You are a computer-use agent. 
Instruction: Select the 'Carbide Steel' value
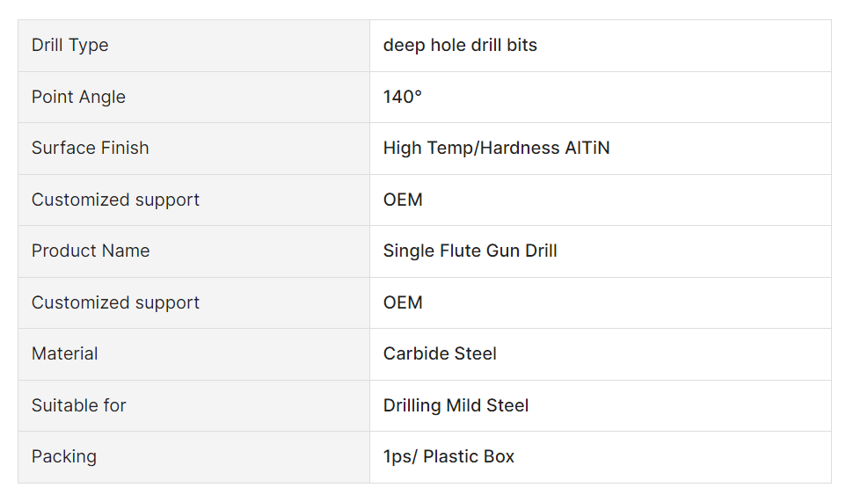point(440,353)
